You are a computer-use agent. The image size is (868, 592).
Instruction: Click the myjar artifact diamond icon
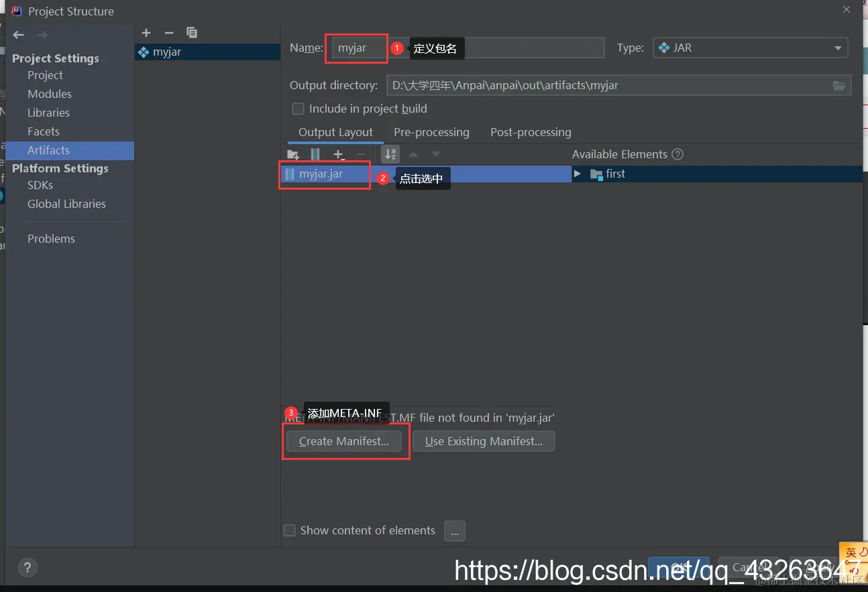pos(144,52)
